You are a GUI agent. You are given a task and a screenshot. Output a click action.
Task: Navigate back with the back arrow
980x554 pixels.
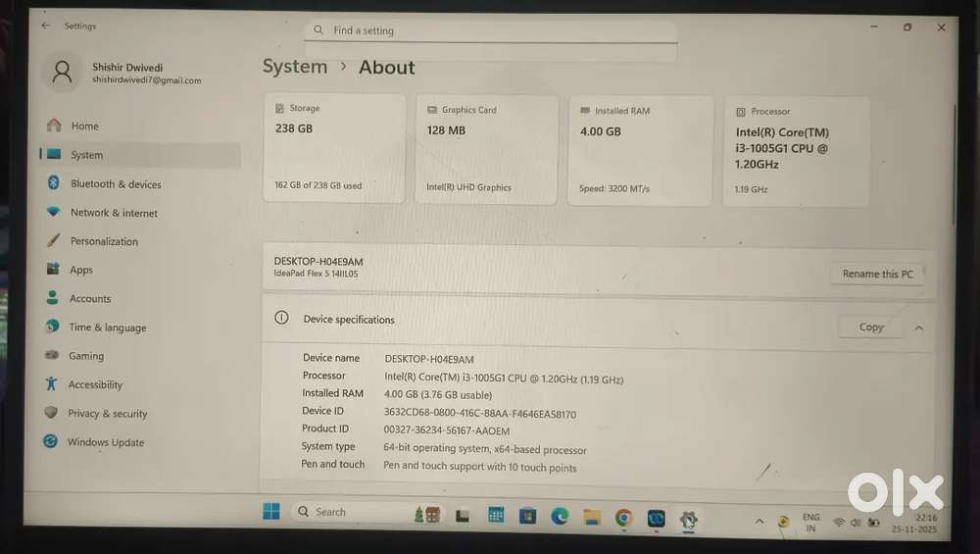[46, 25]
